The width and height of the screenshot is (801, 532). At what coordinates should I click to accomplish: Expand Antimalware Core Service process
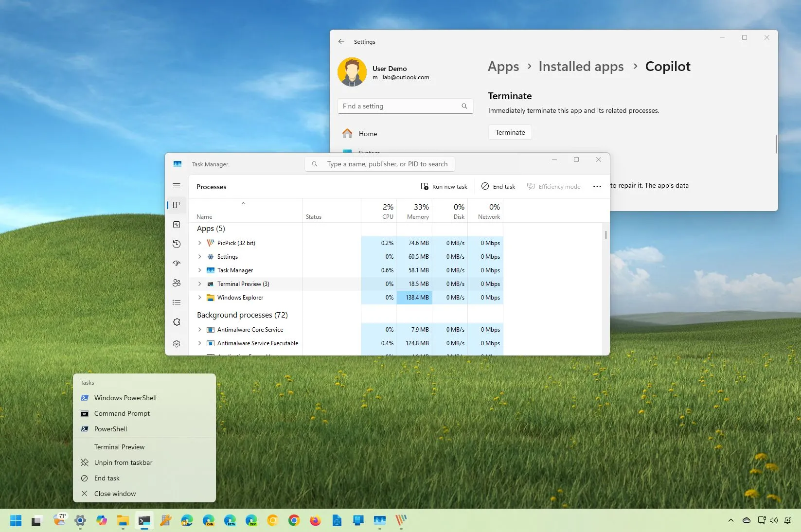pos(199,330)
